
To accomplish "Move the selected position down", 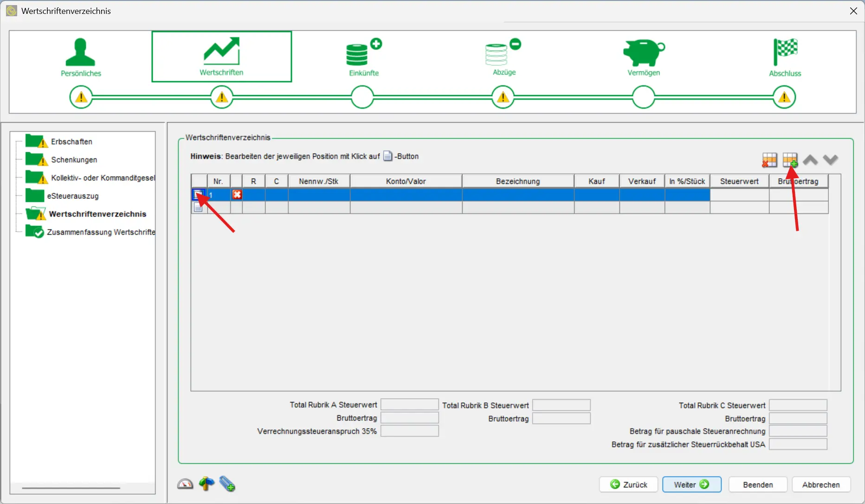I will pyautogui.click(x=831, y=160).
